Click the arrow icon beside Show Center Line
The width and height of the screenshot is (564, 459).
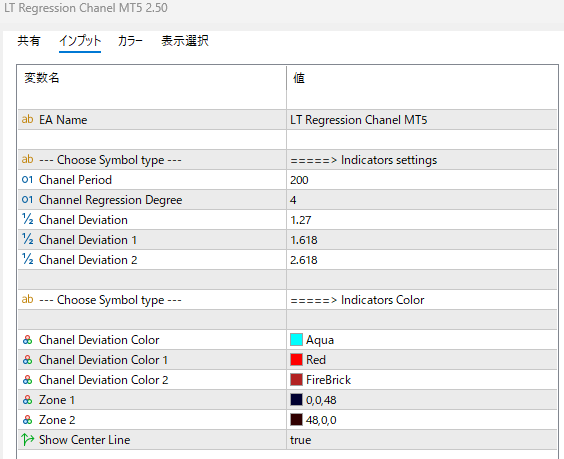tap(28, 440)
